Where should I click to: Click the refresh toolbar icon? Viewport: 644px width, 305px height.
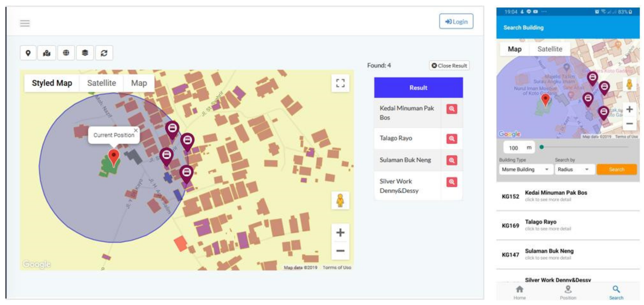pos(104,53)
